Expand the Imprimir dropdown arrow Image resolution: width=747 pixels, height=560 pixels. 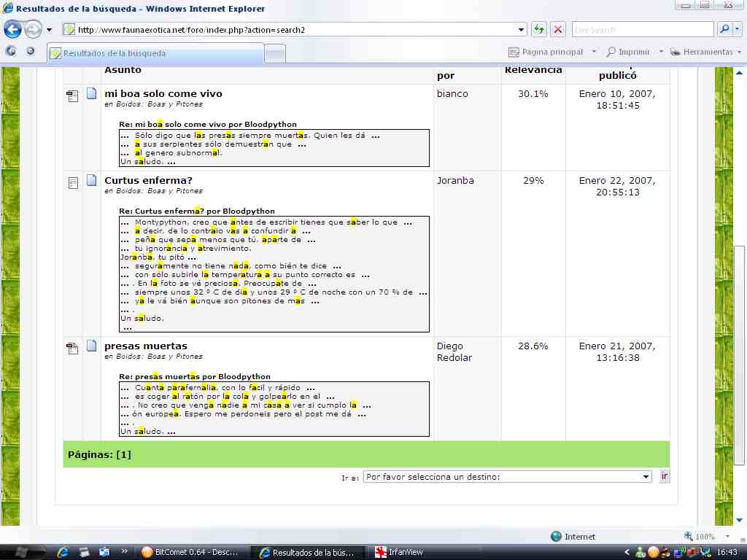(661, 52)
